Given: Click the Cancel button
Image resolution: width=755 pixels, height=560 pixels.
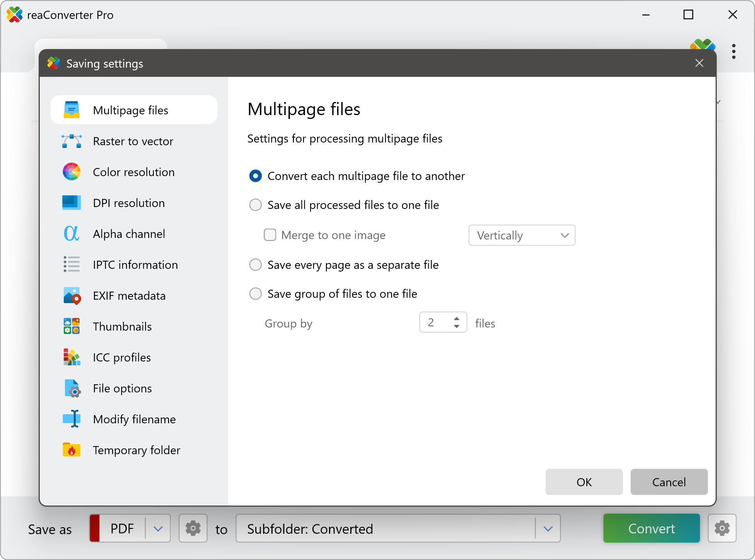Looking at the screenshot, I should point(668,482).
